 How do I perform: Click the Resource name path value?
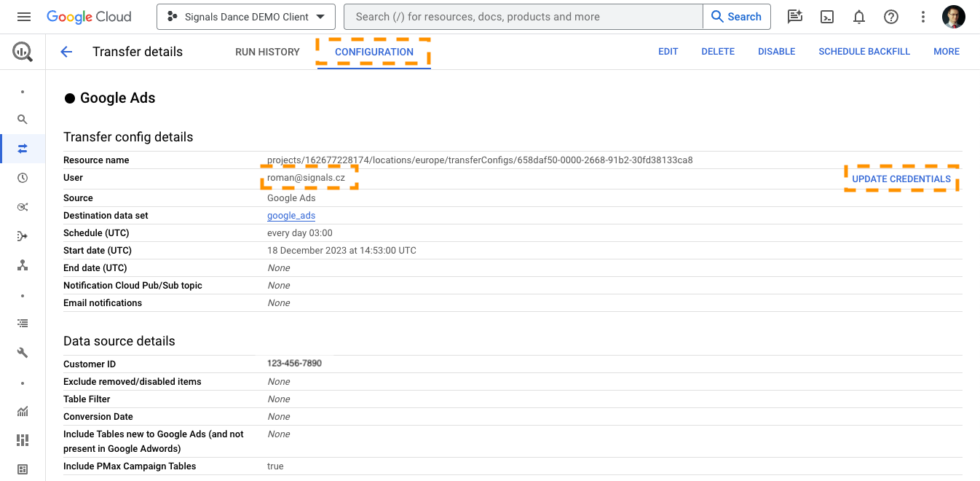[x=480, y=160]
